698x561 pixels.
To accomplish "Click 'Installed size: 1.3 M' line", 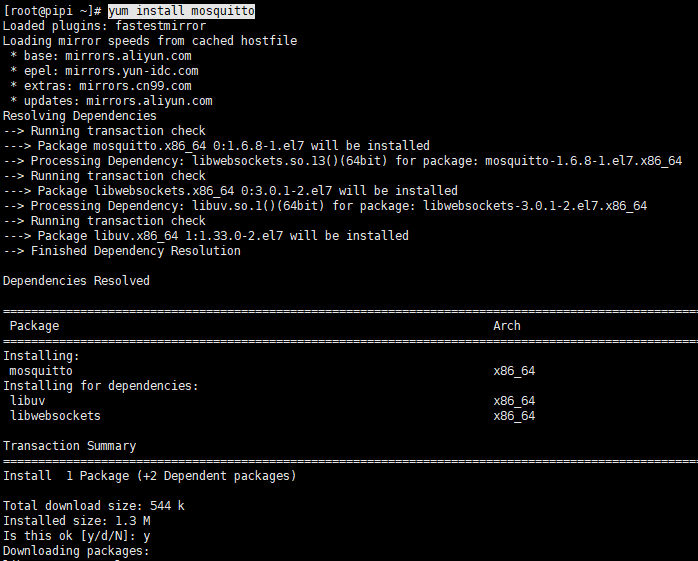I will tap(77, 521).
